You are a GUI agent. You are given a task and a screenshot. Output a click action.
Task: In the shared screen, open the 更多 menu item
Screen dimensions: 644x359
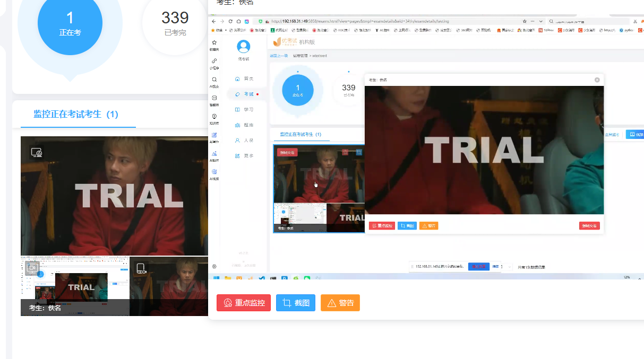pyautogui.click(x=244, y=156)
